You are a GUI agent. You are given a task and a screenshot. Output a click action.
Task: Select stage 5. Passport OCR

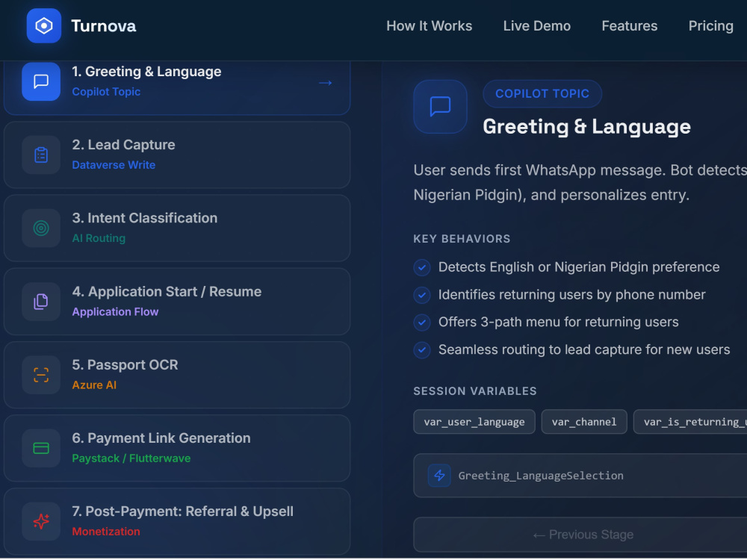coord(177,375)
